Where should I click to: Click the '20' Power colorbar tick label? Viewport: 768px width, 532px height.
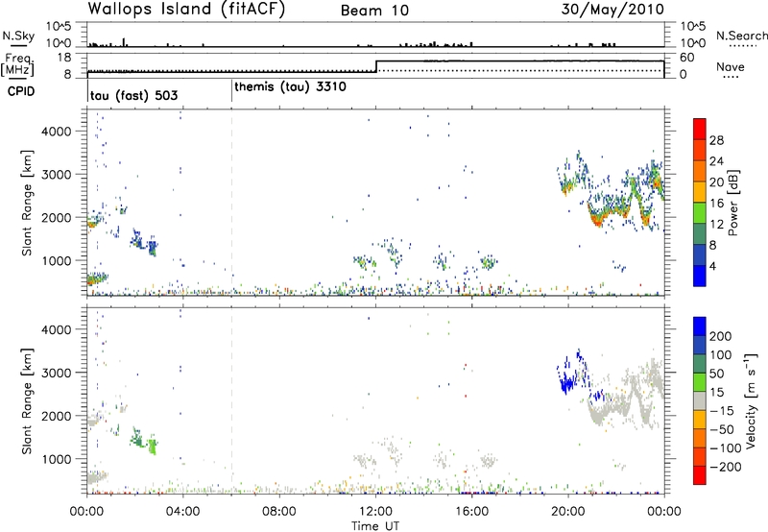coord(716,182)
